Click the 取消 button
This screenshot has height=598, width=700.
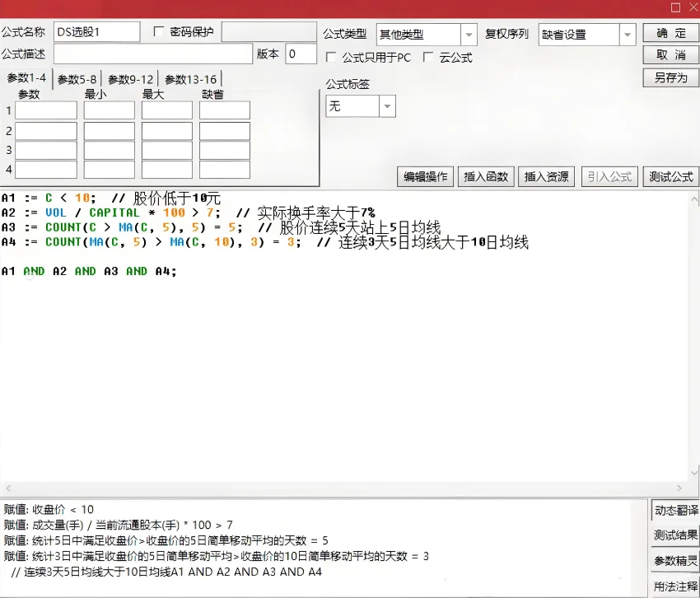click(x=669, y=56)
